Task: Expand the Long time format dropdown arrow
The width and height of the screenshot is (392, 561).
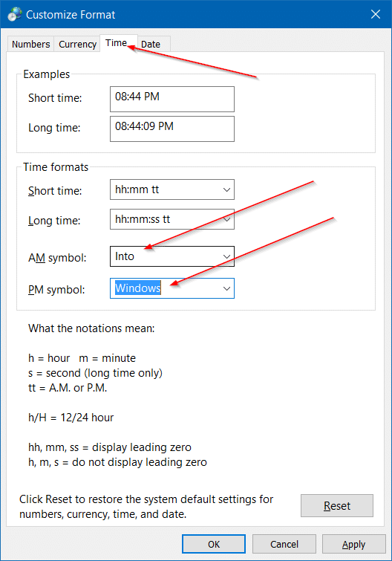Action: (226, 219)
